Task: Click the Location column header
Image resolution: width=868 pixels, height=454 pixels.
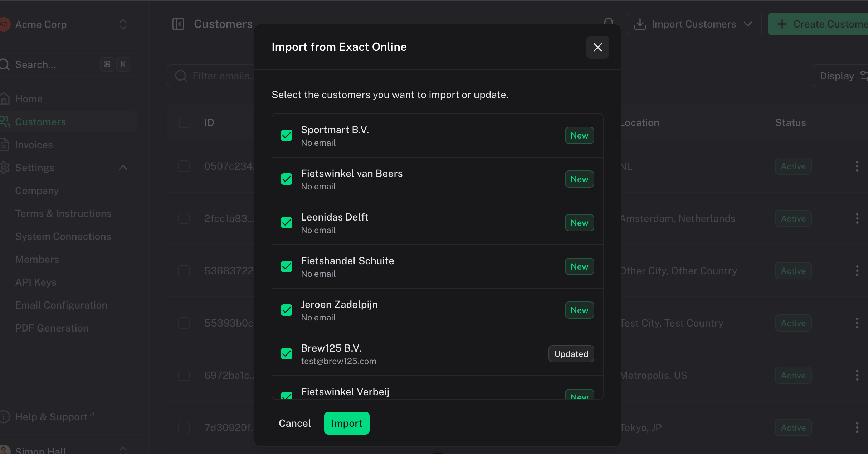Action: [x=640, y=122]
